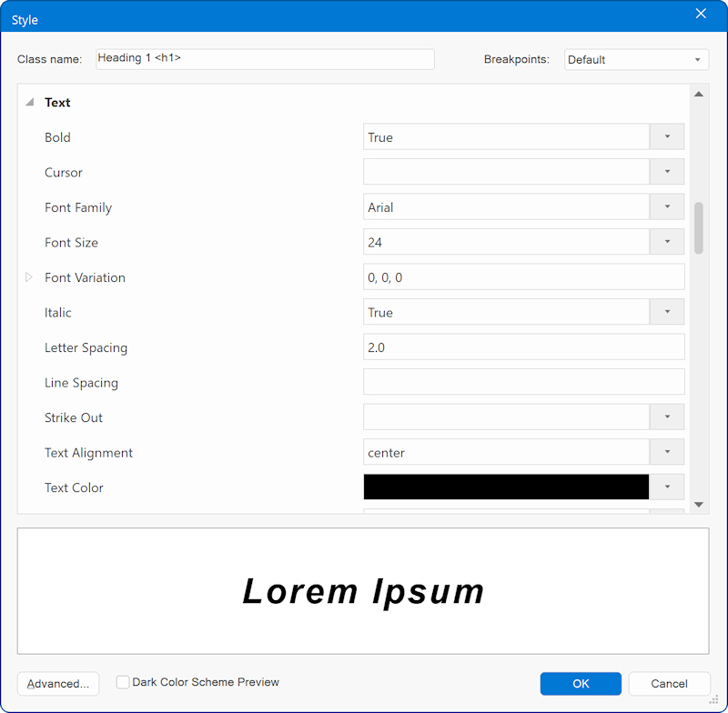Open the Text Color picker arrow
This screenshot has width=728, height=713.
pyautogui.click(x=666, y=487)
